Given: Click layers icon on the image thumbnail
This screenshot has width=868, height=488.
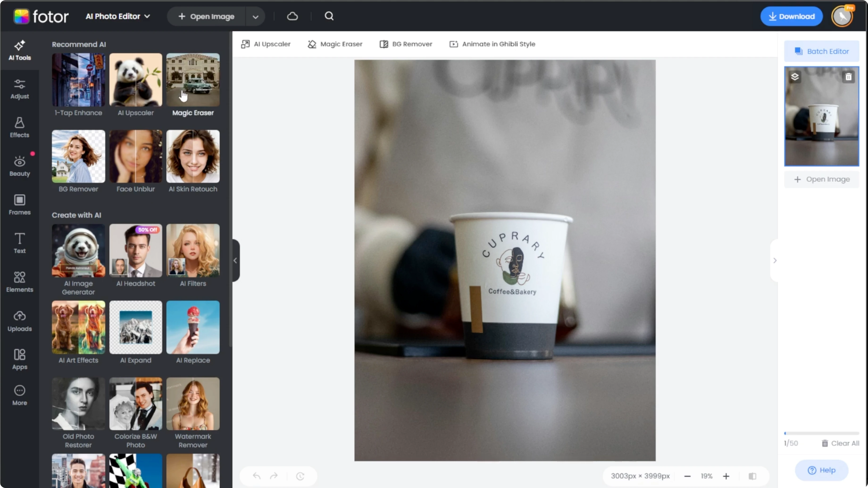Looking at the screenshot, I should (795, 77).
